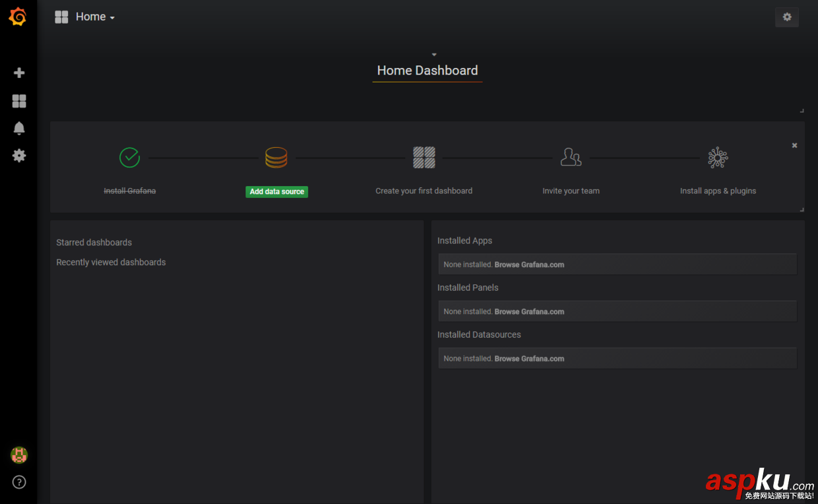The width and height of the screenshot is (818, 504).
Task: Click the orange database data source icon
Action: click(x=276, y=157)
